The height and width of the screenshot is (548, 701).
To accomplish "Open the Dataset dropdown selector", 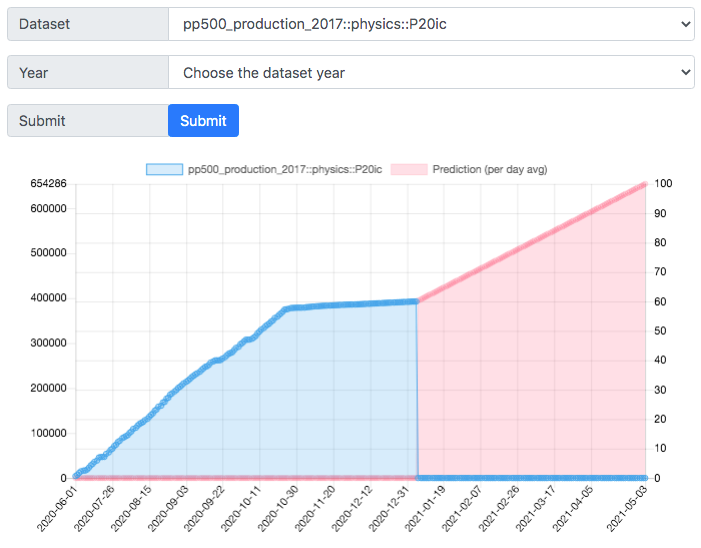I will click(431, 24).
